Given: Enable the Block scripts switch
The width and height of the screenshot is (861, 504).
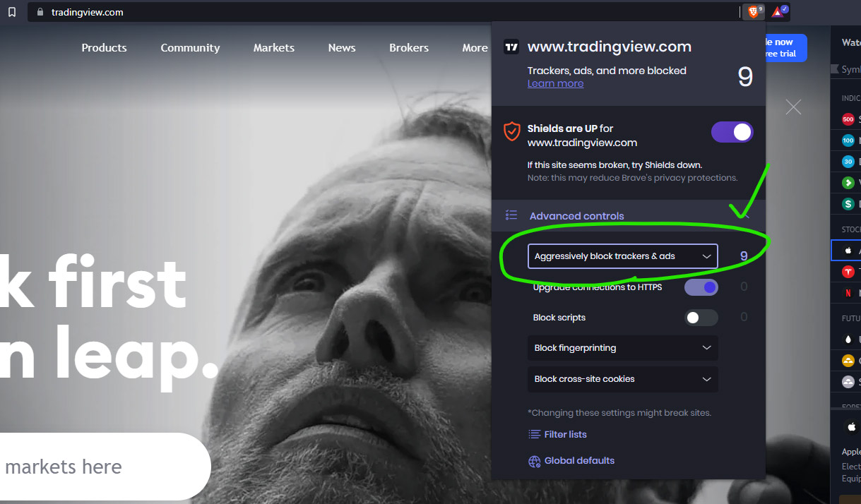Looking at the screenshot, I should 701,318.
